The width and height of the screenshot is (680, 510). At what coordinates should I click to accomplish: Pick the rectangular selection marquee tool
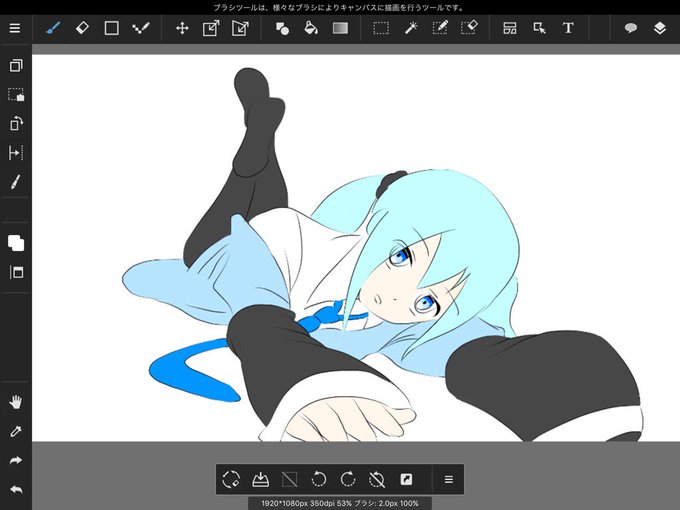(381, 29)
